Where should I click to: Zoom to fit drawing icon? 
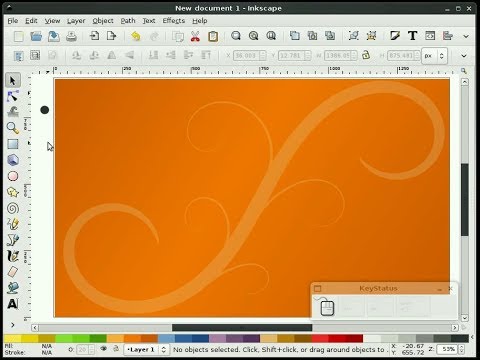pos(254,36)
